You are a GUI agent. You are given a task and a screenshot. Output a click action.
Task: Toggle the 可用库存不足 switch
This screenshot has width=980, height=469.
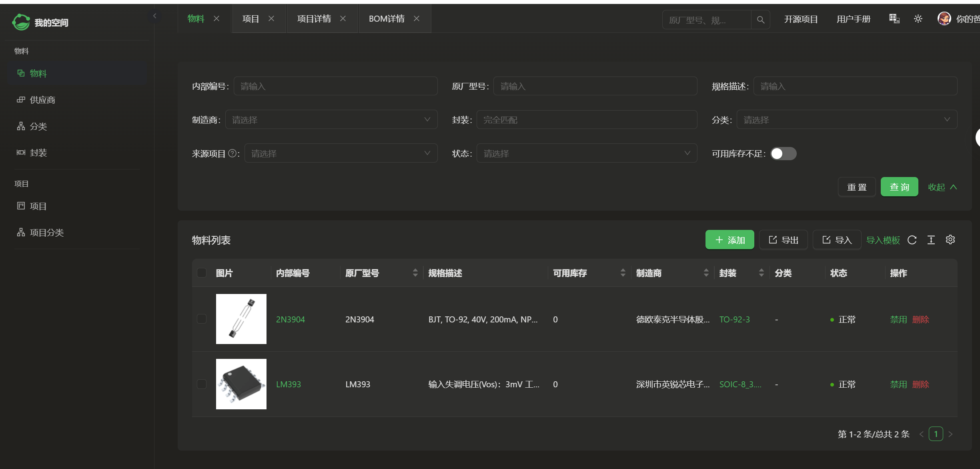click(783, 154)
